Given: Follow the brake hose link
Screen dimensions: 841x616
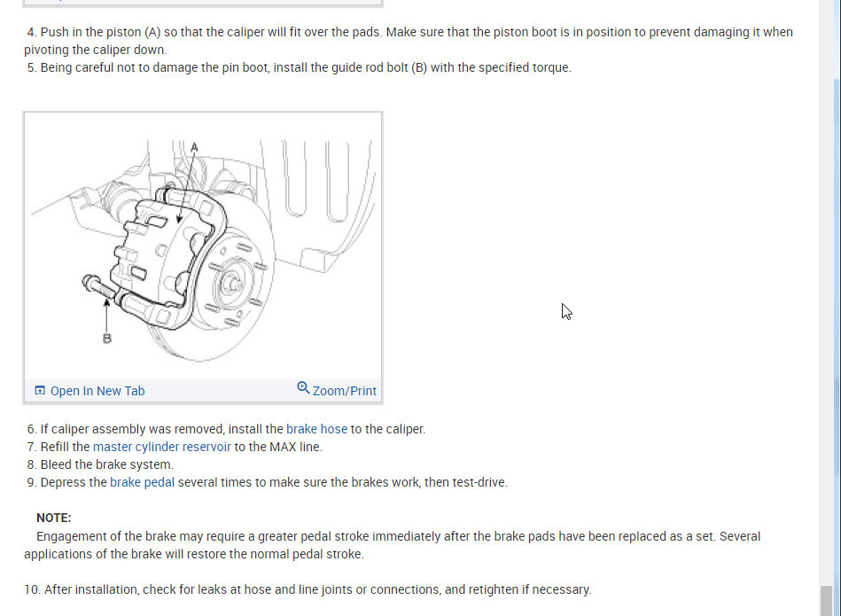Looking at the screenshot, I should pyautogui.click(x=316, y=429).
